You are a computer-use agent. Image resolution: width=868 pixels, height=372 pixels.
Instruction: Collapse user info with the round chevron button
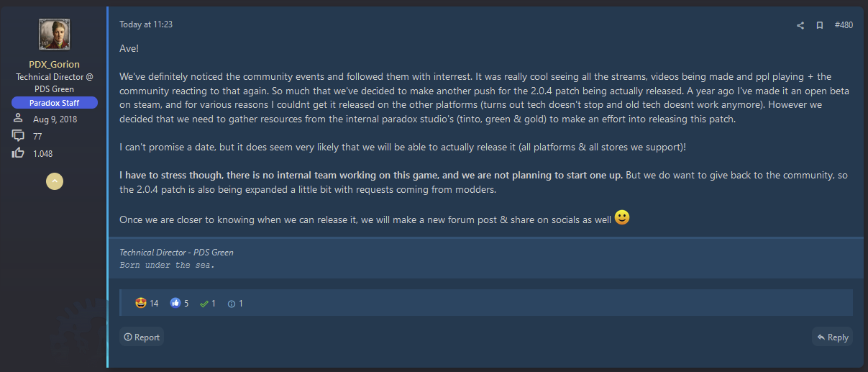pos(55,181)
